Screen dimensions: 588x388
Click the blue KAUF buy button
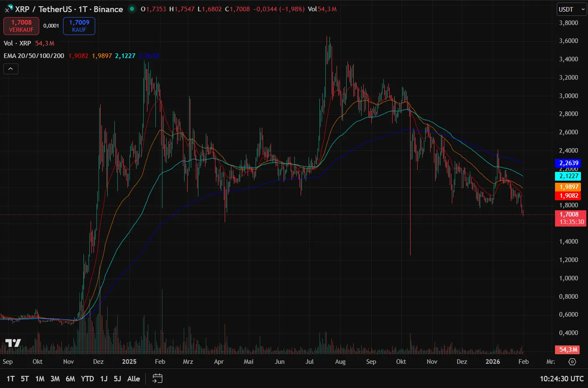click(79, 25)
